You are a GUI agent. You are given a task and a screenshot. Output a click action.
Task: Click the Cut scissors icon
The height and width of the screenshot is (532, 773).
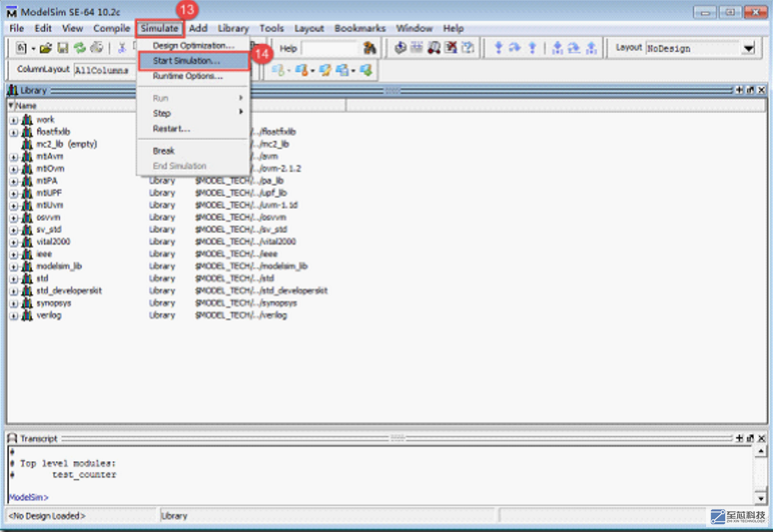[122, 48]
